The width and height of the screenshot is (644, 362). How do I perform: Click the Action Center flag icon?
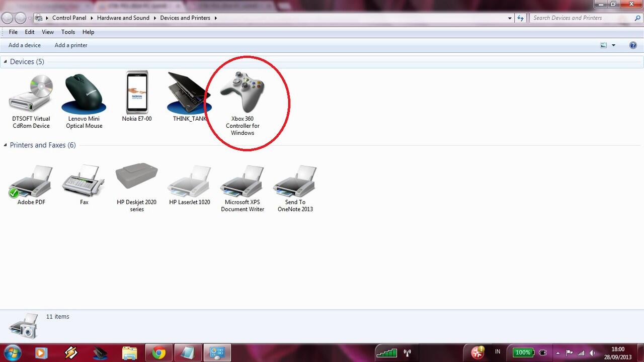click(x=569, y=353)
